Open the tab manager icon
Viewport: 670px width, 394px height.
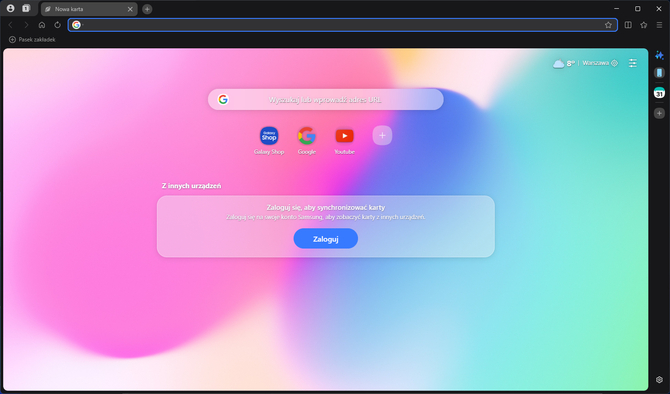tap(26, 8)
